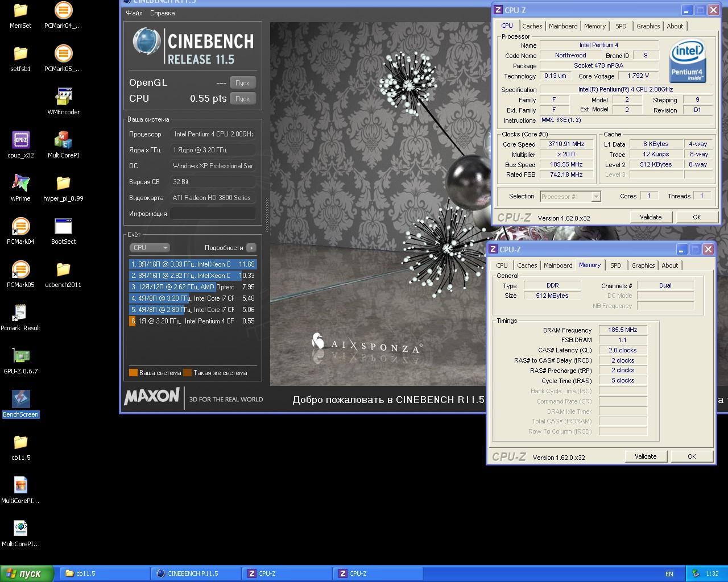
Task: Select the Xeon 2.92 ГГц ranking row 10.33
Action: (193, 276)
